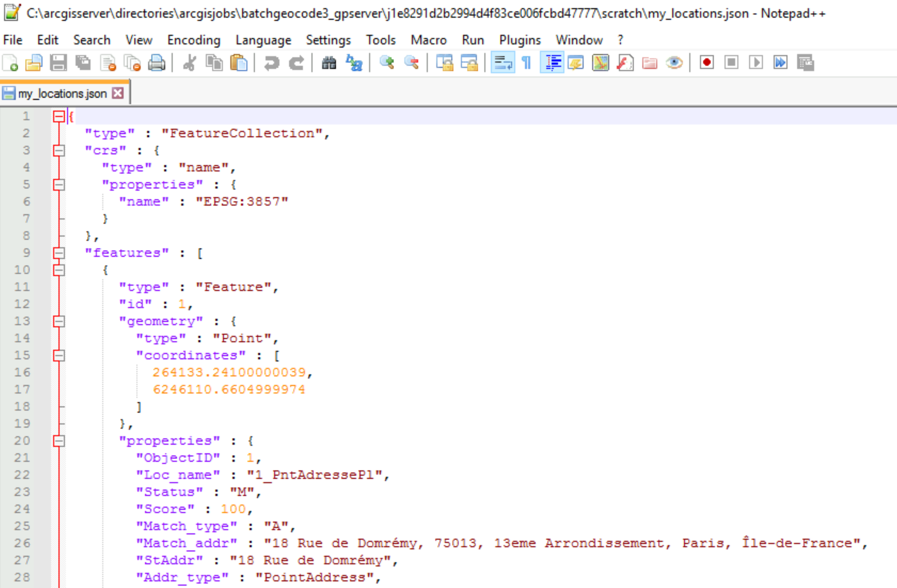Image resolution: width=897 pixels, height=588 pixels.
Task: Zoom out with magnifier minus icon
Action: pyautogui.click(x=412, y=63)
